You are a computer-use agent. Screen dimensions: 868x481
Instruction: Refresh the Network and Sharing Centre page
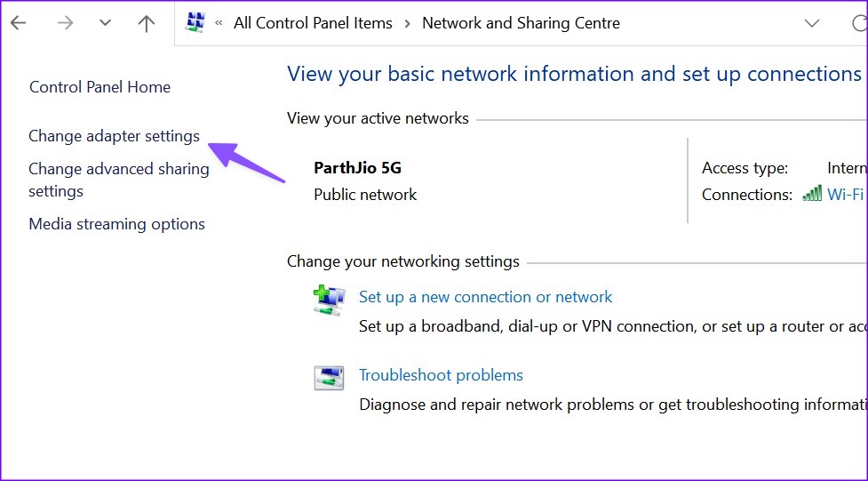click(x=860, y=23)
